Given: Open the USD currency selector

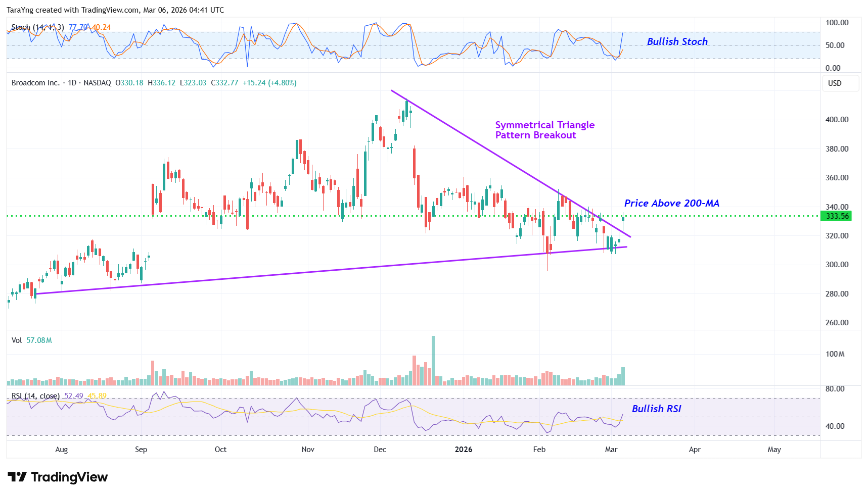Looking at the screenshot, I should [x=835, y=83].
